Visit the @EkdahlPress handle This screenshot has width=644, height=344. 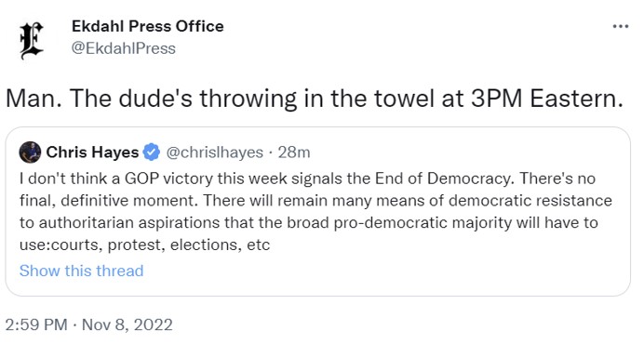click(x=124, y=48)
